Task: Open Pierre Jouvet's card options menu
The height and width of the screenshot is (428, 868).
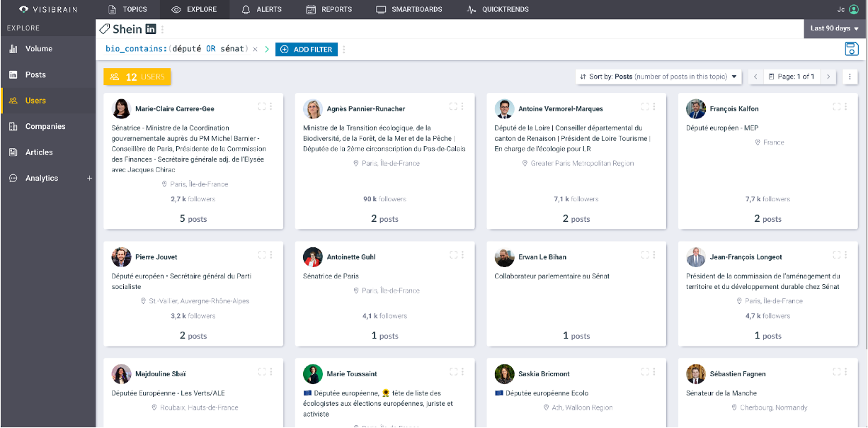Action: click(x=271, y=254)
